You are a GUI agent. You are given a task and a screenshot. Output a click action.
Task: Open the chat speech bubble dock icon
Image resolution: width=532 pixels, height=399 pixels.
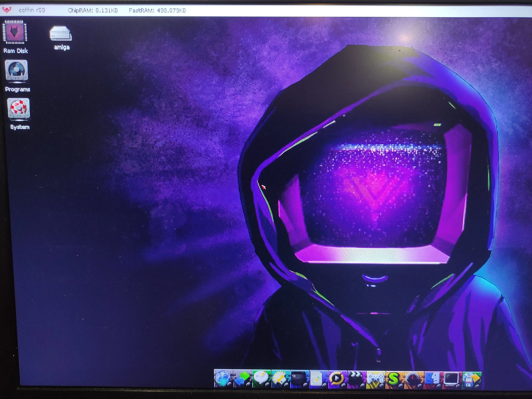[262, 379]
